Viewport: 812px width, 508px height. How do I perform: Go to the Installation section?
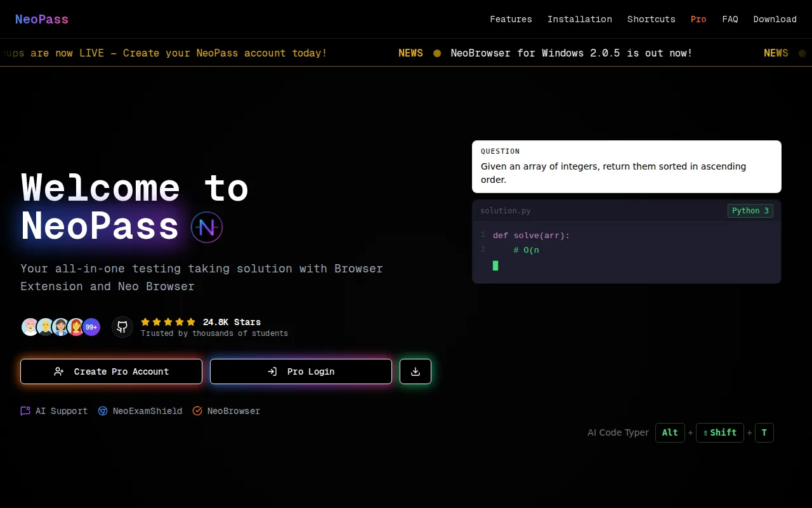click(x=580, y=19)
